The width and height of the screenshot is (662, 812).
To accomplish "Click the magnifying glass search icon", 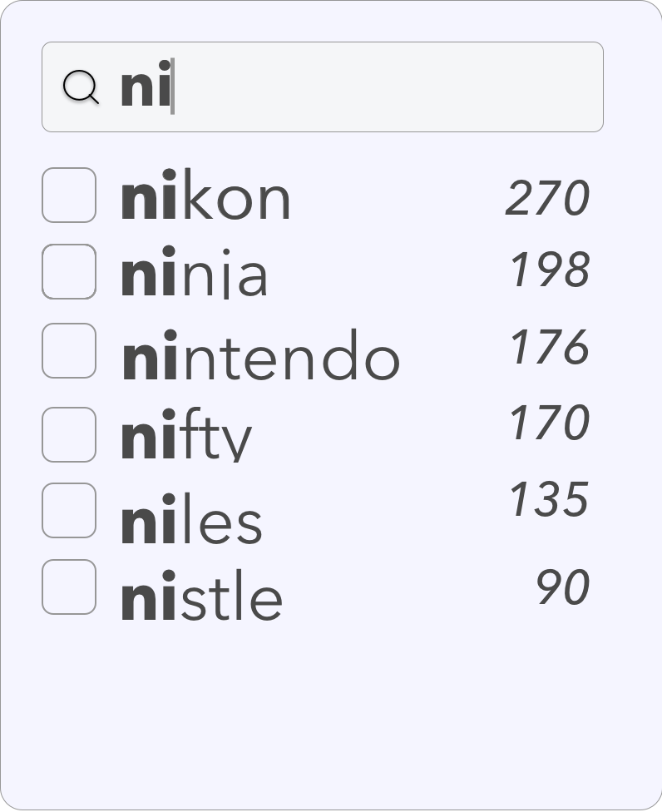I will [x=81, y=87].
